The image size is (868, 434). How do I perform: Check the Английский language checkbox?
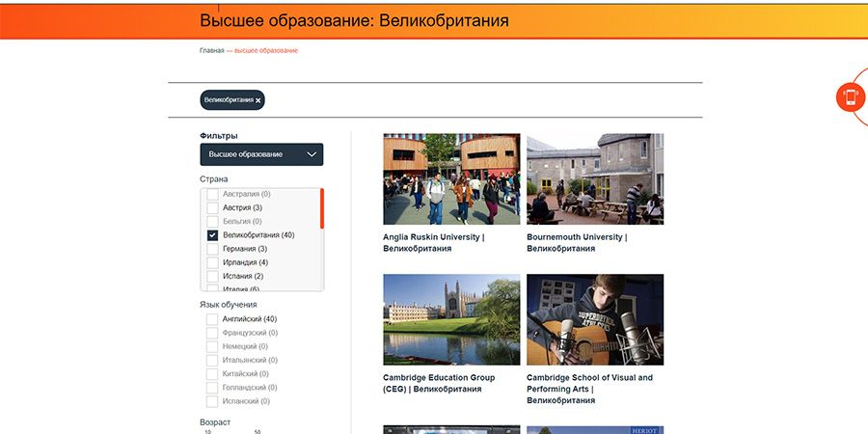click(212, 319)
